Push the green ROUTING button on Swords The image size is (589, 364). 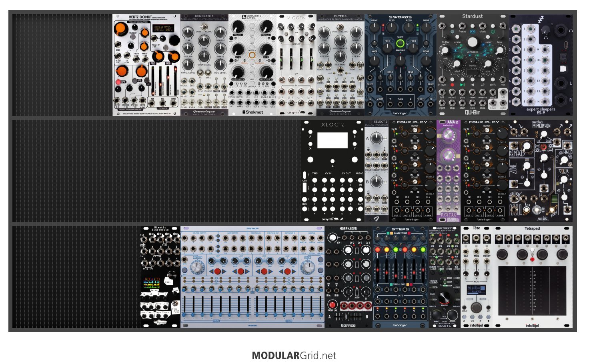point(400,43)
